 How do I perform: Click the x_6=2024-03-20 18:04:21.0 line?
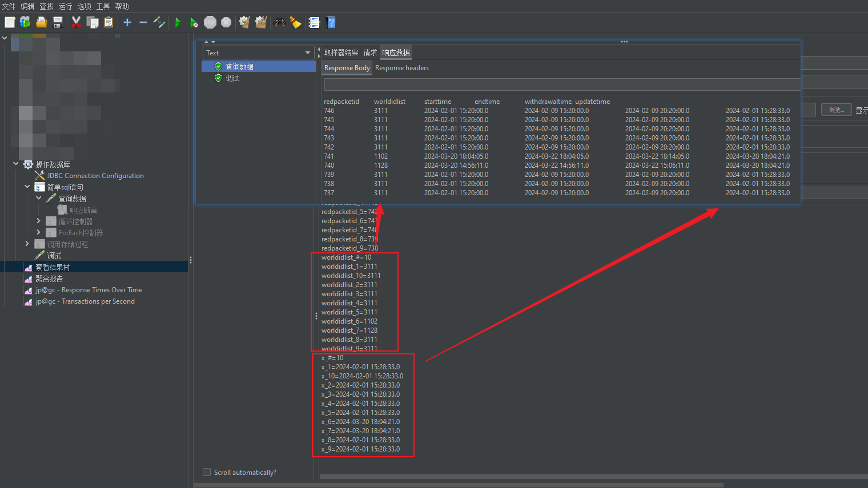[x=360, y=422]
